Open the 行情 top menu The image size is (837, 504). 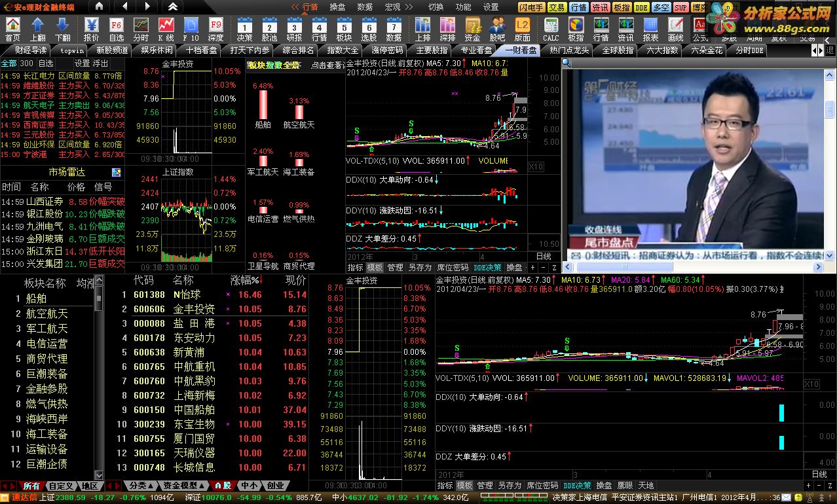(310, 7)
